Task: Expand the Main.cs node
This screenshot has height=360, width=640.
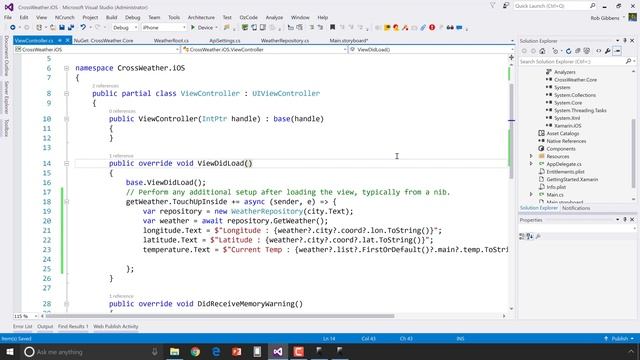Action: pos(531,195)
